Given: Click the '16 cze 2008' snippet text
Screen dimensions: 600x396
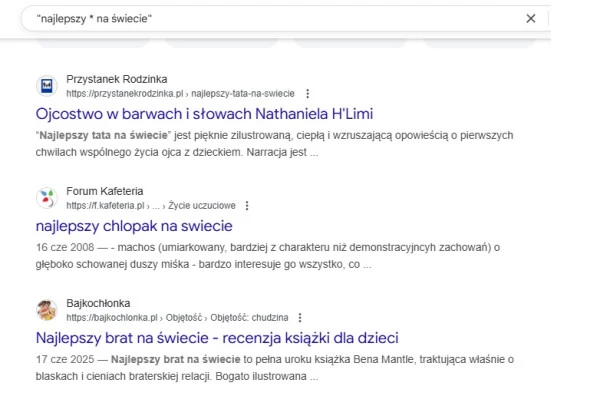Looking at the screenshot, I should click(65, 248).
